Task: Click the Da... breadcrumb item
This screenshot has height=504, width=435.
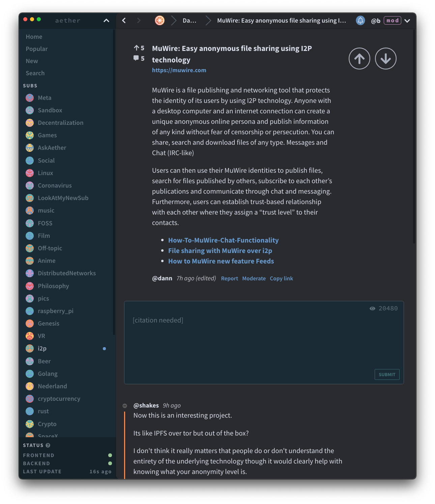Action: [x=190, y=21]
